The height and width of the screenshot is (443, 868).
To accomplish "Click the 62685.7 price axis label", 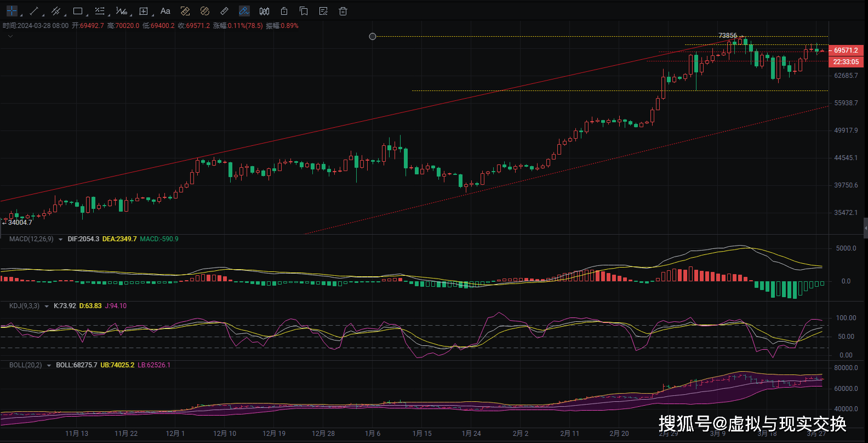I will click(846, 76).
